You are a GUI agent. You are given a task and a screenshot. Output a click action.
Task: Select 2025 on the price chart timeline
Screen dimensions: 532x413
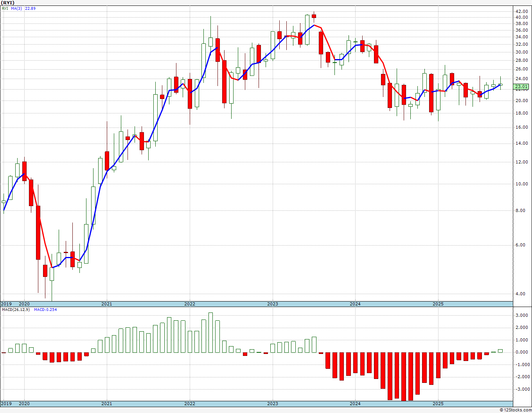[438, 304]
